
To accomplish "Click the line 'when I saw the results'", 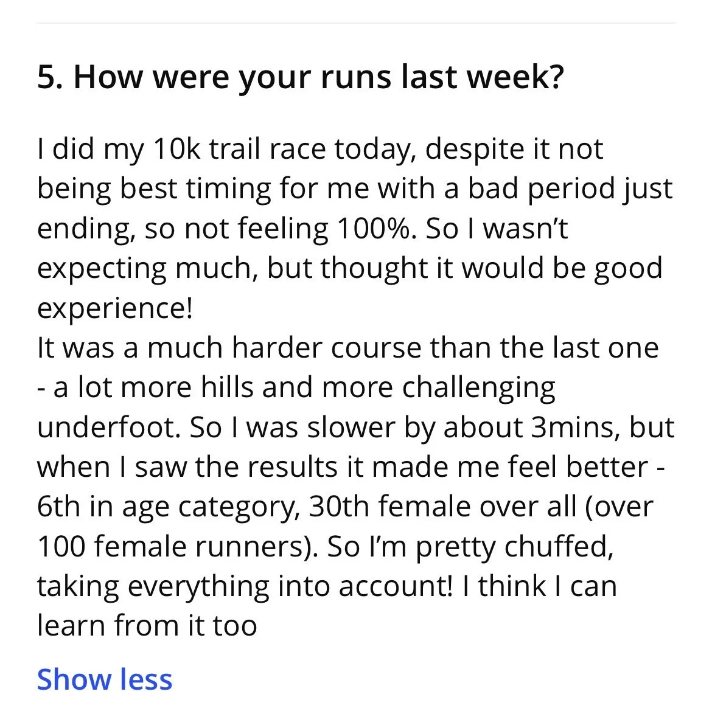I will [351, 466].
